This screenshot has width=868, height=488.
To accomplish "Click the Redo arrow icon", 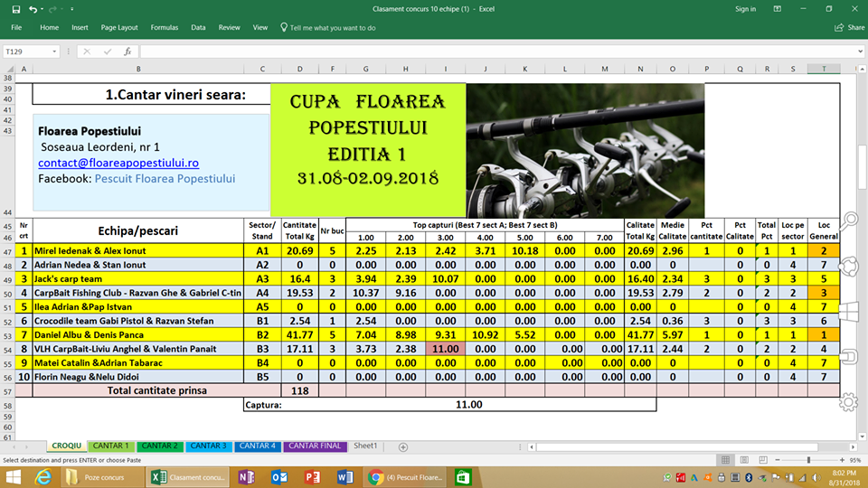I will tap(52, 9).
